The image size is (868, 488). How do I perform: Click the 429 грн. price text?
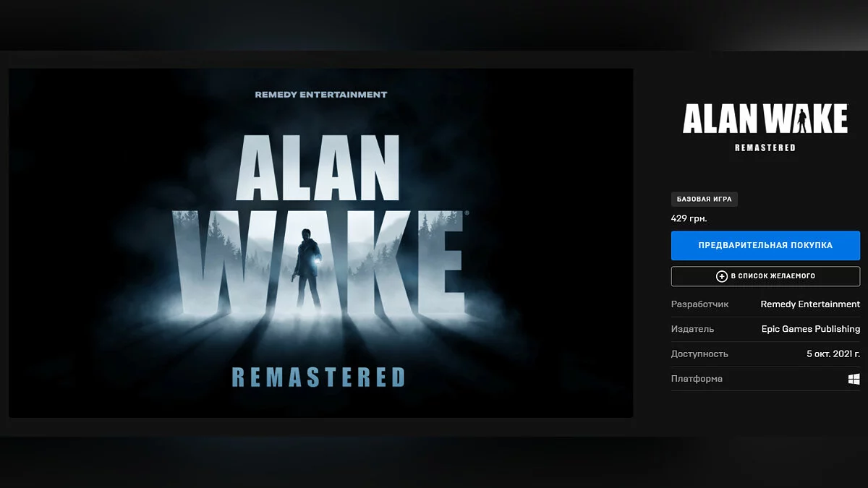[689, 218]
